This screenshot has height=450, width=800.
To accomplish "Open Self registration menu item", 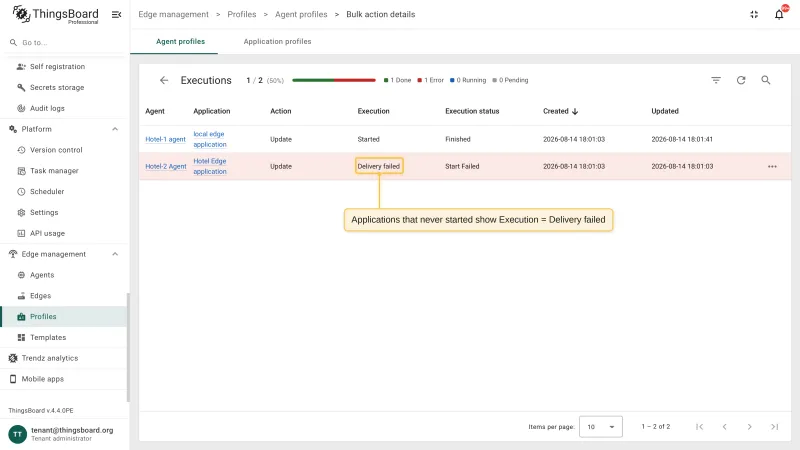I will tap(63, 67).
